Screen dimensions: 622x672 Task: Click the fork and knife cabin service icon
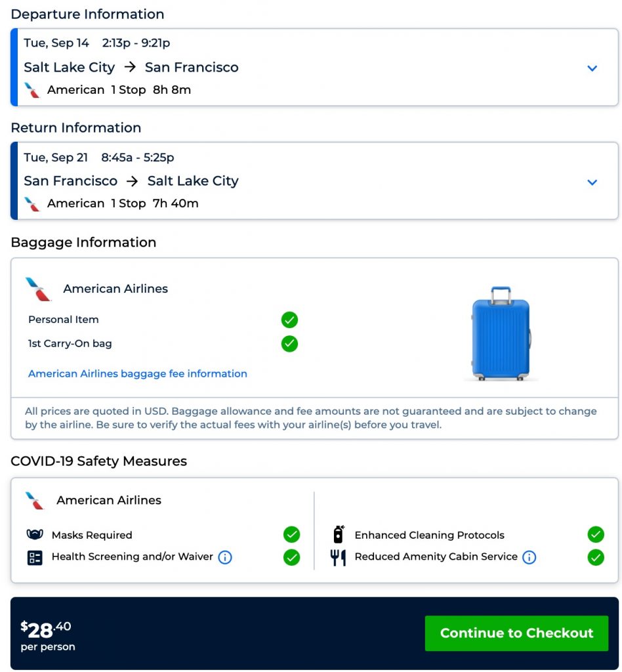pos(338,557)
